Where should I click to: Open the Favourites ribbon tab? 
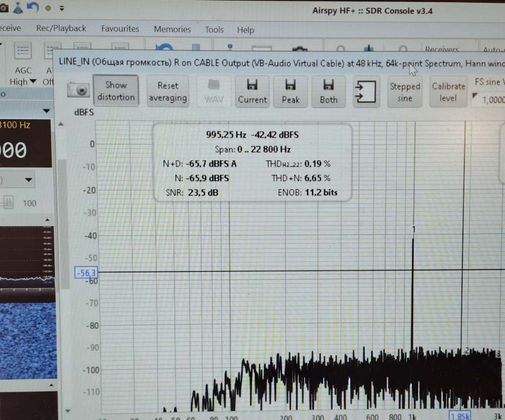click(x=120, y=29)
